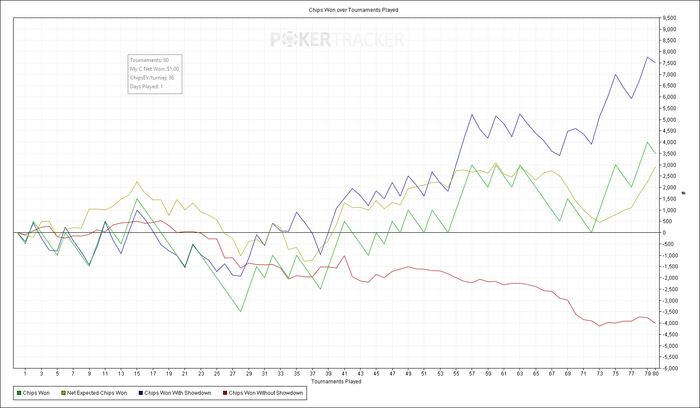This screenshot has height=408, width=700.
Task: Click 'ChipsEV/turniej: 36' in the info box
Action: (152, 78)
